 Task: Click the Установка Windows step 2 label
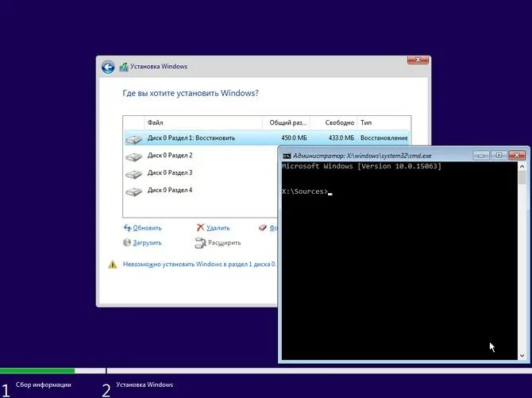coord(145,384)
